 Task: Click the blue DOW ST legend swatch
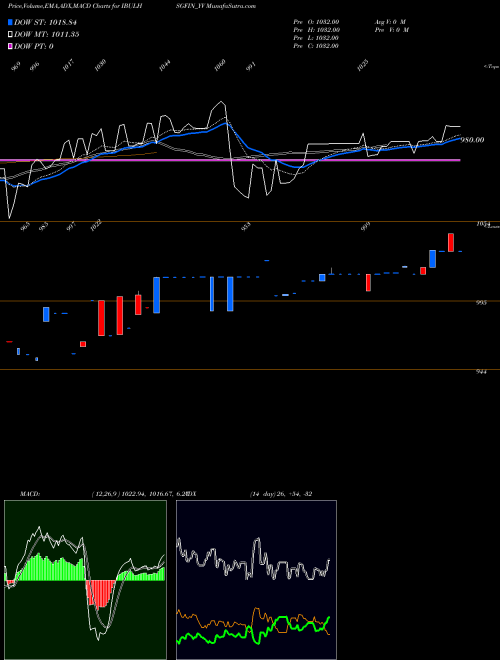[10, 22]
